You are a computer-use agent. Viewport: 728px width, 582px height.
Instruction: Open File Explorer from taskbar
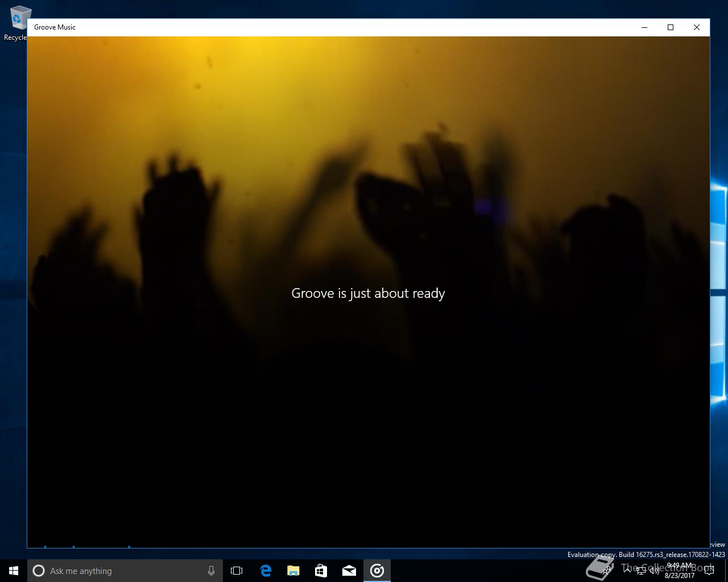pyautogui.click(x=293, y=571)
